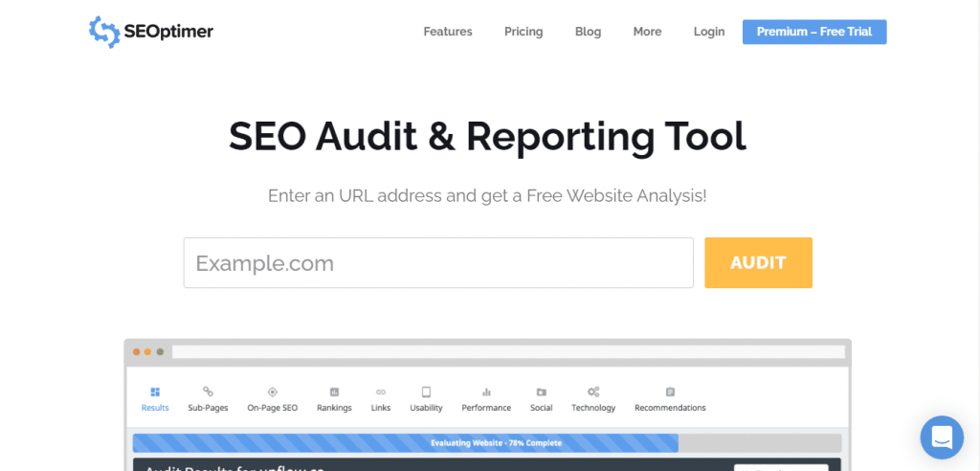
Task: Open the Features menu item
Action: [448, 32]
